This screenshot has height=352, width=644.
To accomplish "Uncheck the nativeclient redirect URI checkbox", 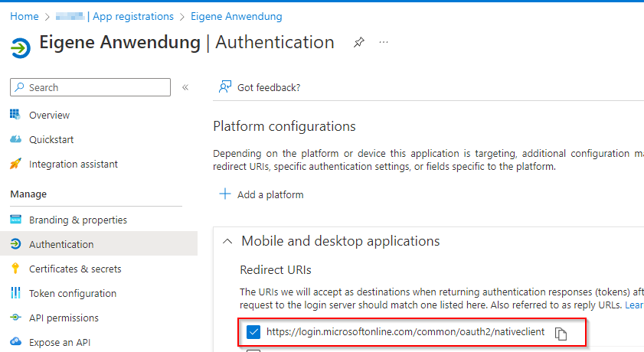I will tap(253, 332).
